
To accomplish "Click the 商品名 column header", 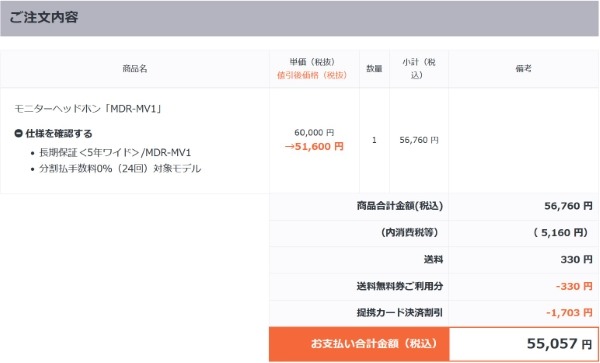I will (135, 69).
